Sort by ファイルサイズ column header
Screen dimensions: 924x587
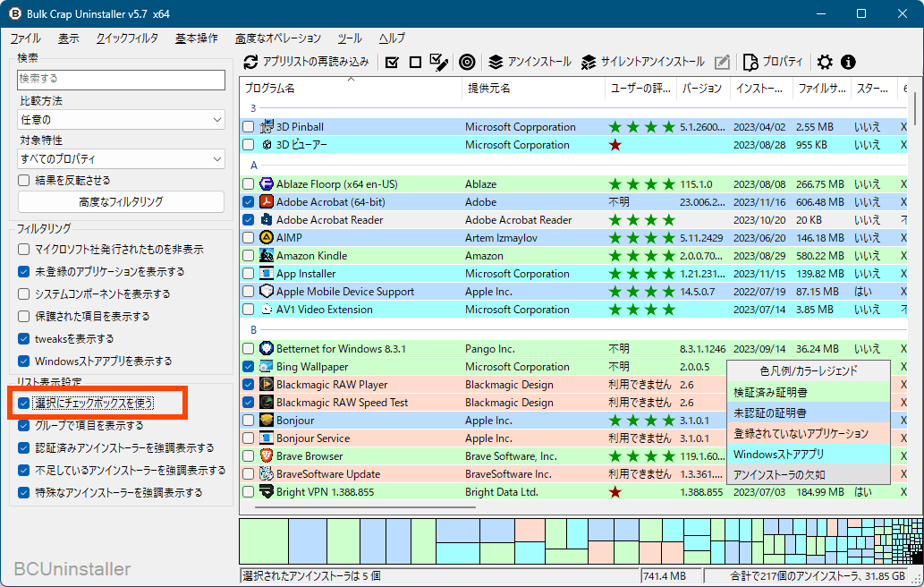[x=821, y=89]
